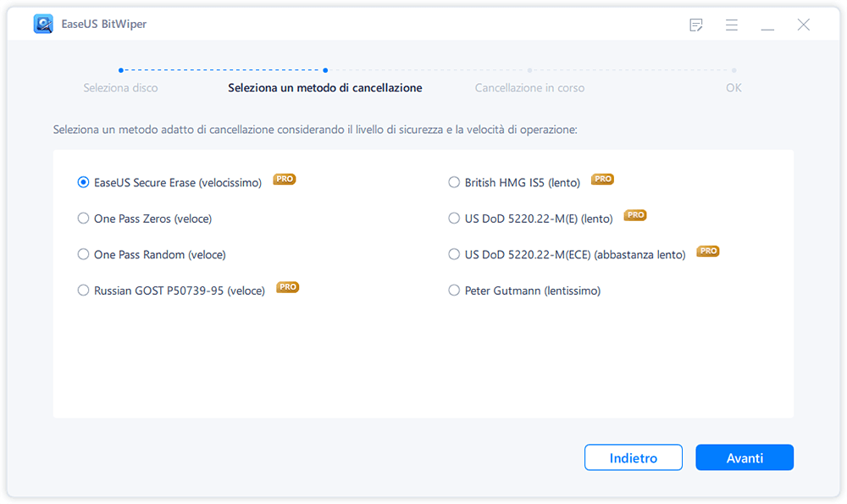
Task: Open the feedback note icon
Action: (x=696, y=25)
